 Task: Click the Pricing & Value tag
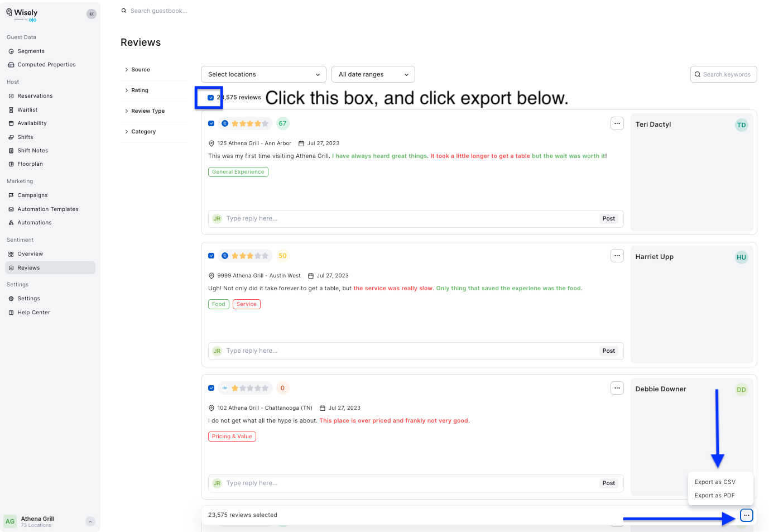(232, 437)
